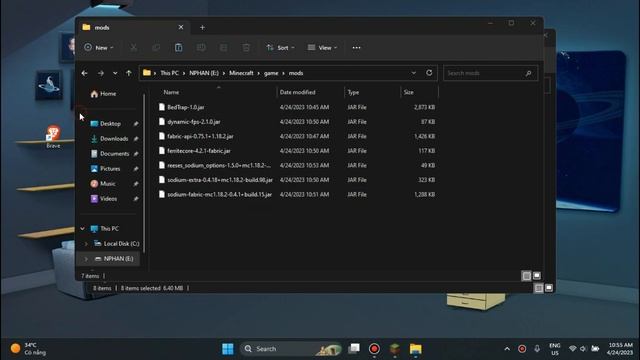
Task: Add a new Explorer tab
Action: [202, 27]
